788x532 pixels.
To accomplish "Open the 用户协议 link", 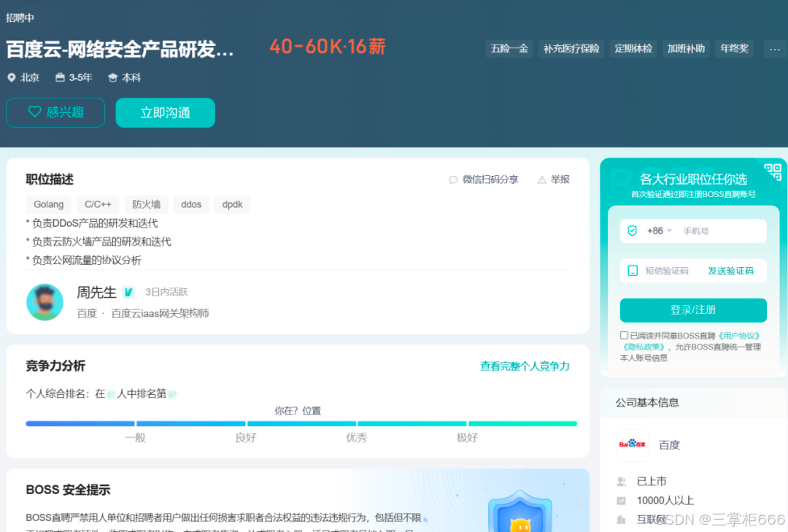I will click(x=737, y=336).
